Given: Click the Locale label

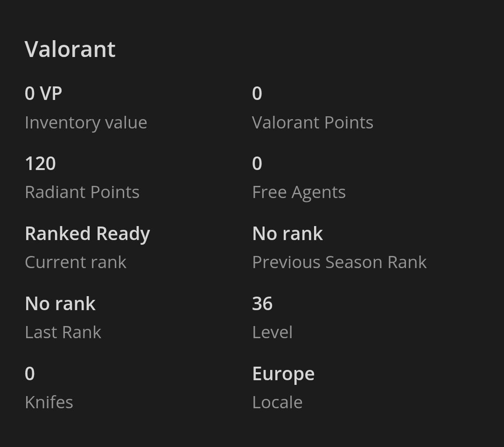Looking at the screenshot, I should 277,402.
